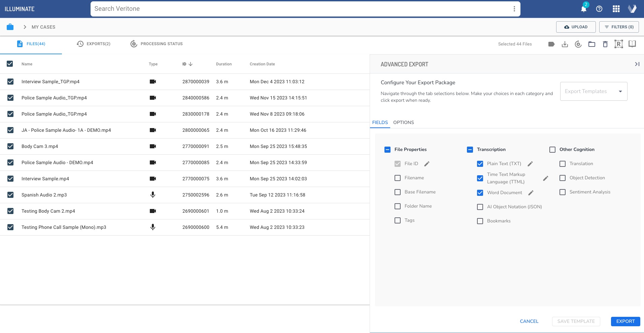This screenshot has width=644, height=333.
Task: Open the search options kebab menu
Action: [x=514, y=8]
